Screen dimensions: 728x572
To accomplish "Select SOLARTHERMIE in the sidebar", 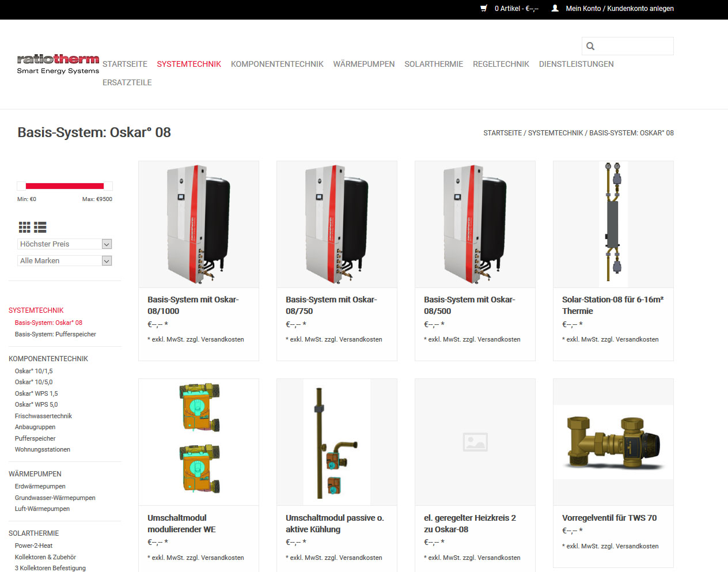I will [34, 533].
